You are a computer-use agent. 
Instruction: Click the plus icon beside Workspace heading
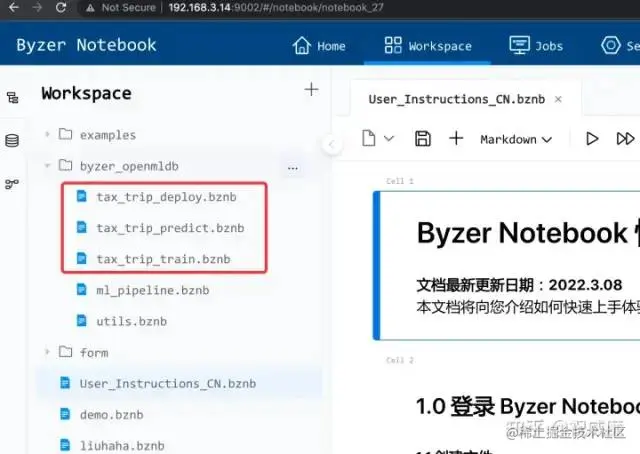[x=311, y=89]
